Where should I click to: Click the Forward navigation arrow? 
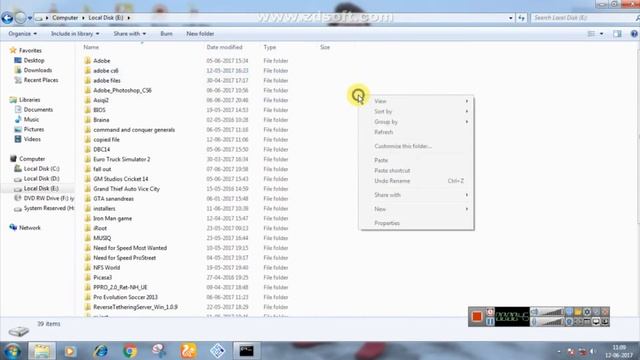[x=20, y=18]
